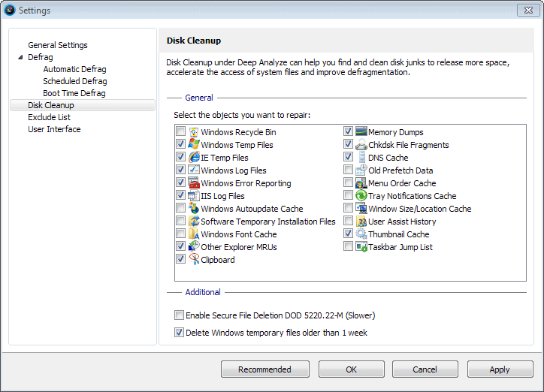Select Disk Cleanup in sidebar
The height and width of the screenshot is (392, 544).
[x=83, y=105]
